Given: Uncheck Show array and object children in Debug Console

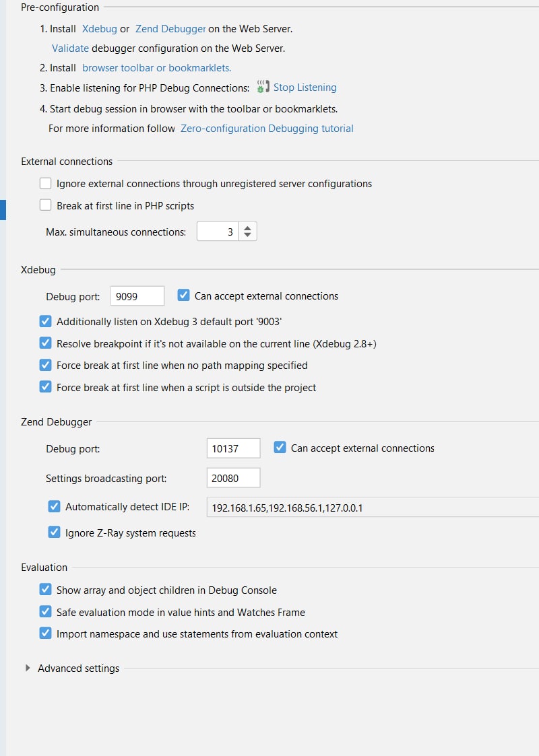Looking at the screenshot, I should tap(45, 590).
